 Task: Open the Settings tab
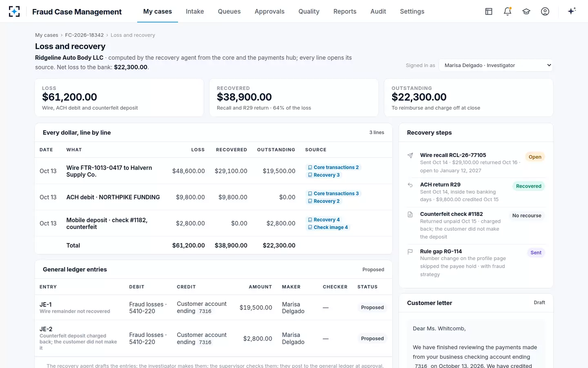coord(412,11)
